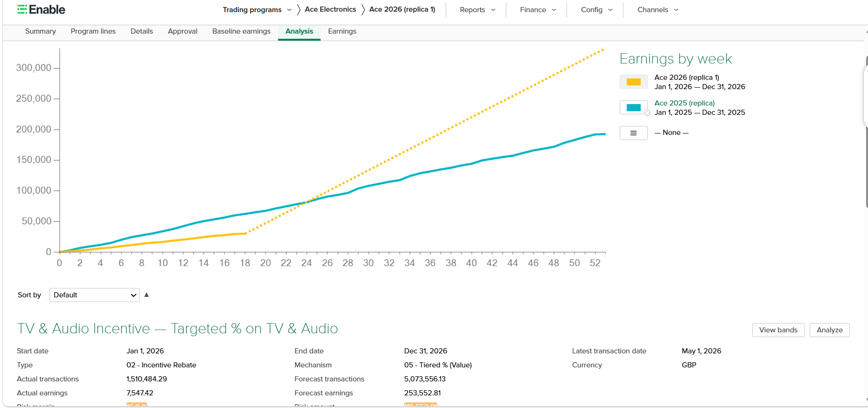
Task: Switch to the Summary tab
Action: click(41, 31)
